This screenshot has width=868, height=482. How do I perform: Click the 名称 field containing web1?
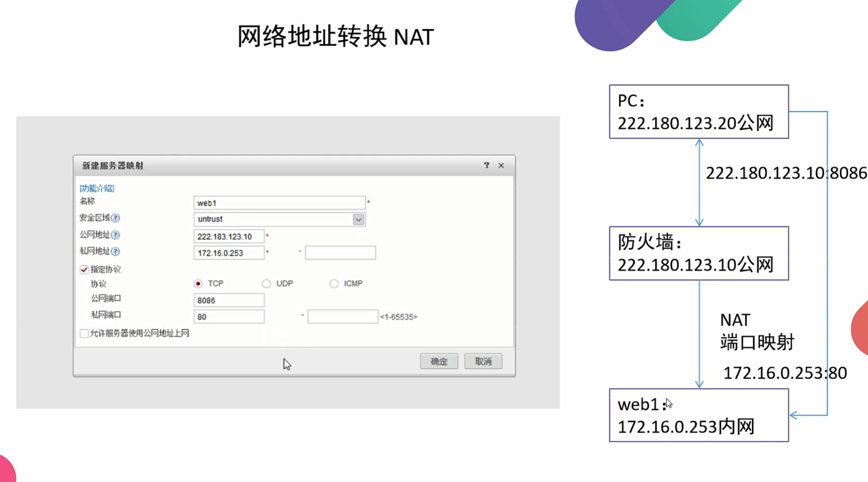point(279,203)
